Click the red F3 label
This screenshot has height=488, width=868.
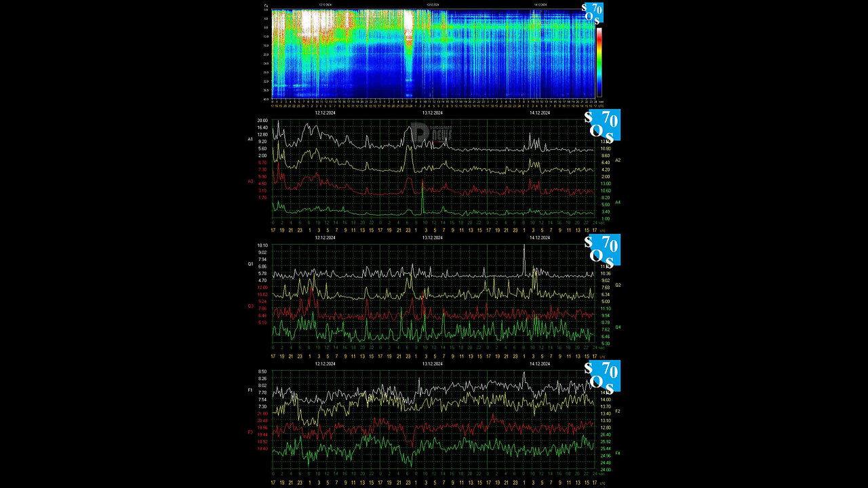click(250, 432)
